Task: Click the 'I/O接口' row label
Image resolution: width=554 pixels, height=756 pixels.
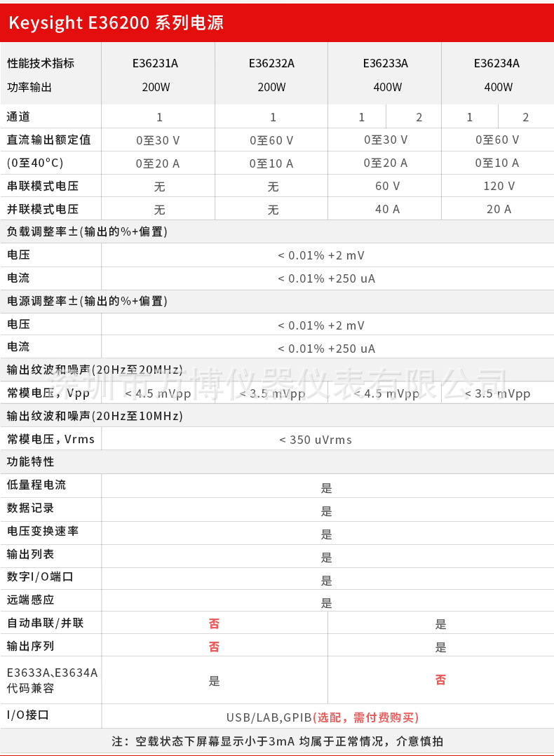Action: tap(28, 715)
